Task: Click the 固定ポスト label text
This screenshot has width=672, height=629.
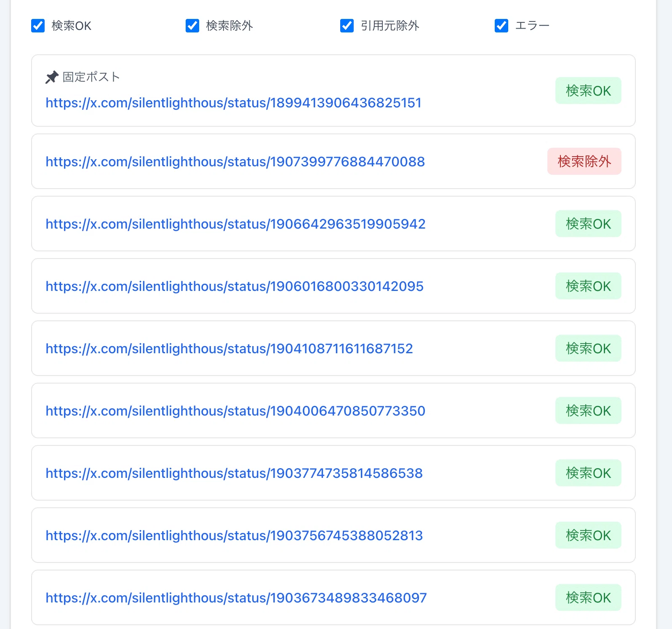Action: (91, 77)
